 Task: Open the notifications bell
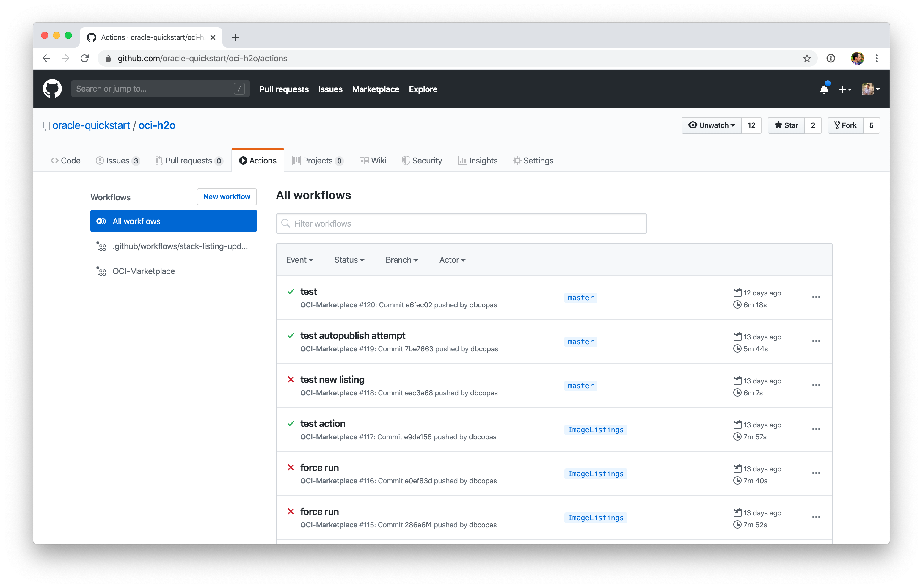[x=825, y=89]
